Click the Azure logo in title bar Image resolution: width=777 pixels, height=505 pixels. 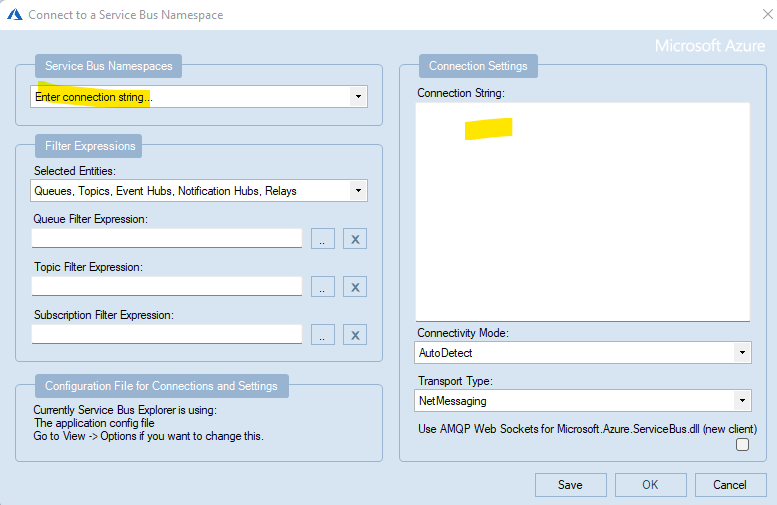tap(15, 15)
